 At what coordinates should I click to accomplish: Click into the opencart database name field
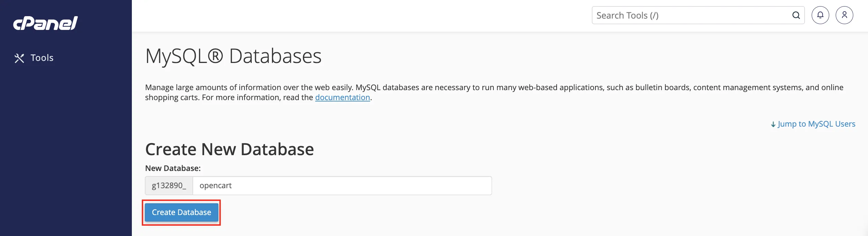click(x=342, y=186)
